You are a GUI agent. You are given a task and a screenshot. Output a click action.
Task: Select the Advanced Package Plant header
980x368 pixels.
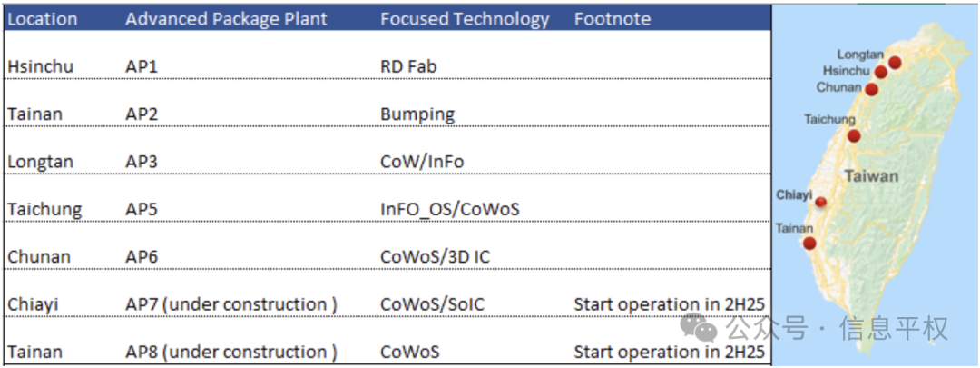tap(226, 19)
